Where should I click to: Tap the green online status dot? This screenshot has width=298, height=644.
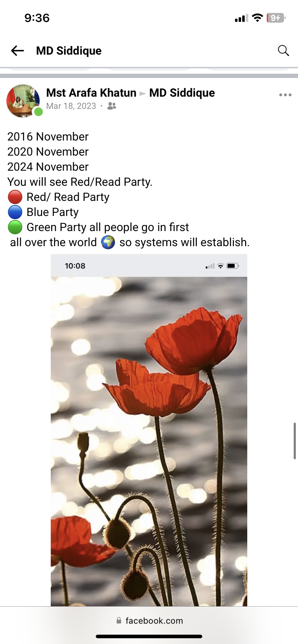click(x=39, y=112)
